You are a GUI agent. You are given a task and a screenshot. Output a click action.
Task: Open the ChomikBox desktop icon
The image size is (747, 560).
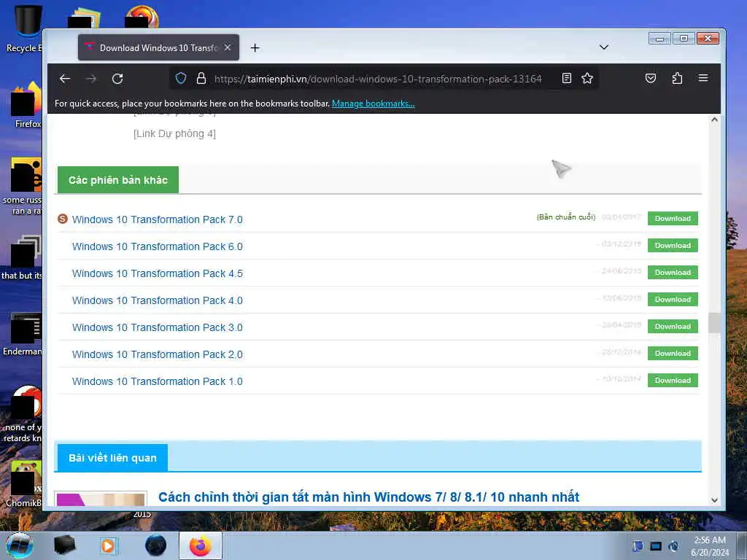[24, 483]
